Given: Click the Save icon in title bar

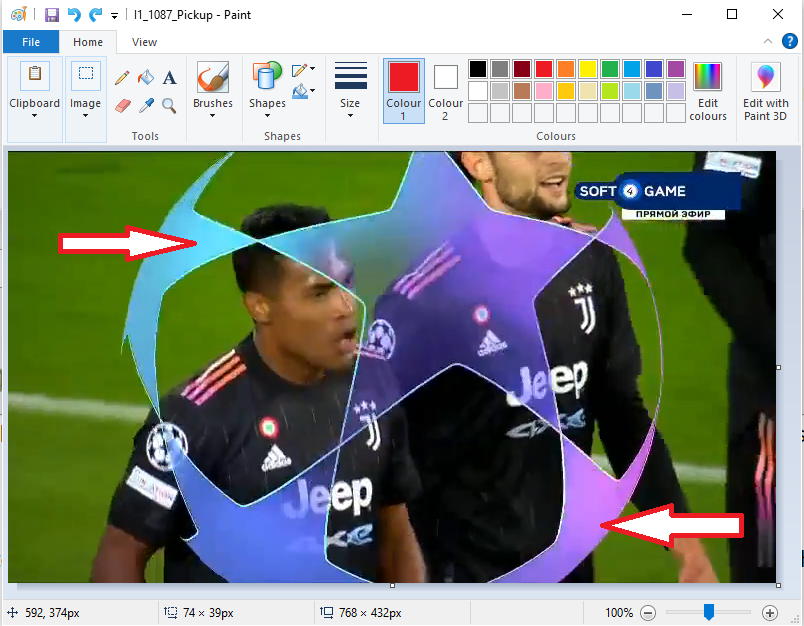Looking at the screenshot, I should (x=52, y=15).
